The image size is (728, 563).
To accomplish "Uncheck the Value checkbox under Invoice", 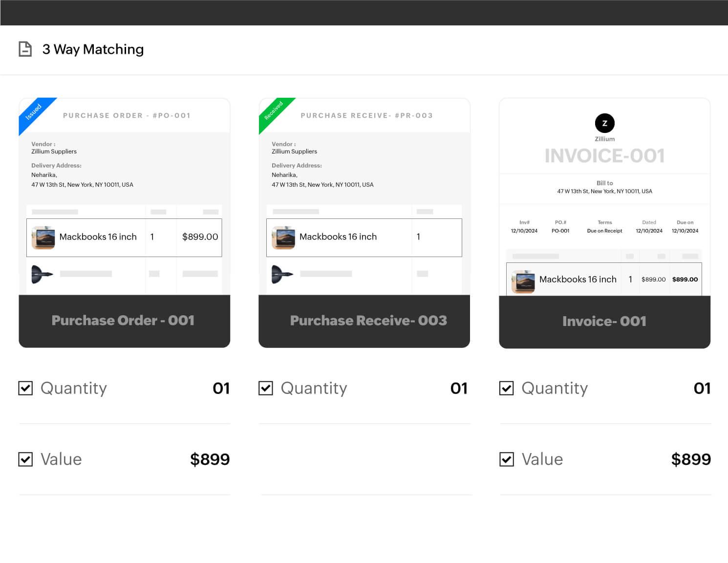I will pos(507,459).
